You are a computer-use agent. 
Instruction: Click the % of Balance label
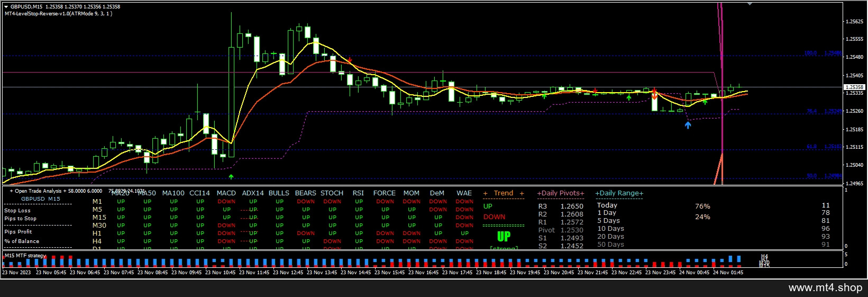point(22,241)
